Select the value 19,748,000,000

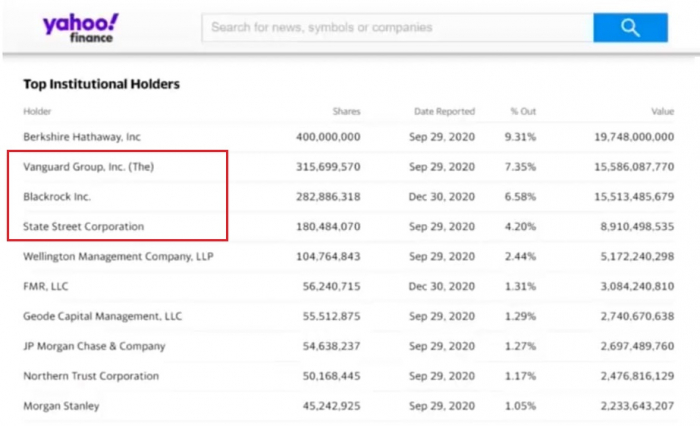click(634, 137)
